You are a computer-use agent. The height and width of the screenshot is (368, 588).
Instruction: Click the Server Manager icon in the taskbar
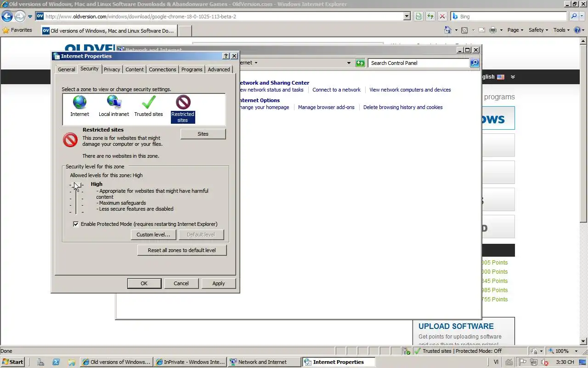click(40, 362)
